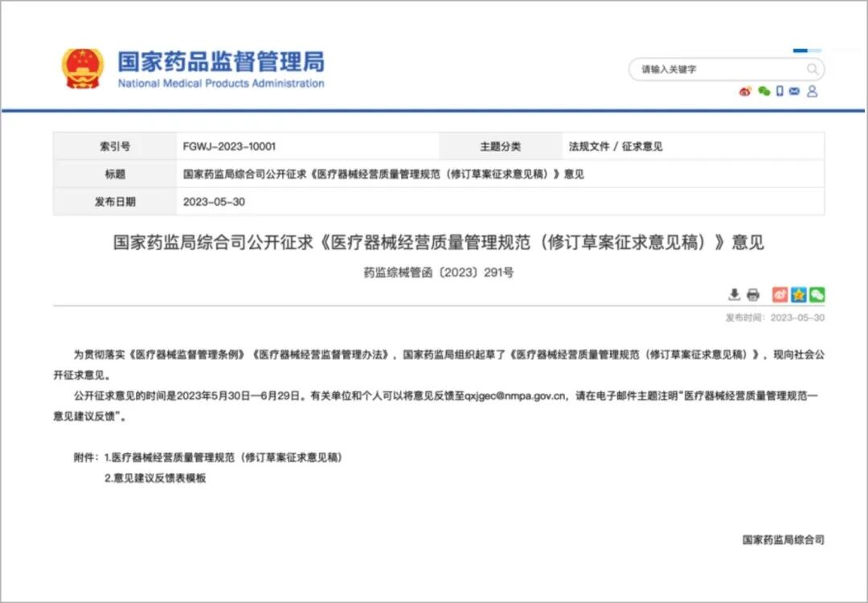
Task: Click the search magnifier icon
Action: (x=813, y=69)
